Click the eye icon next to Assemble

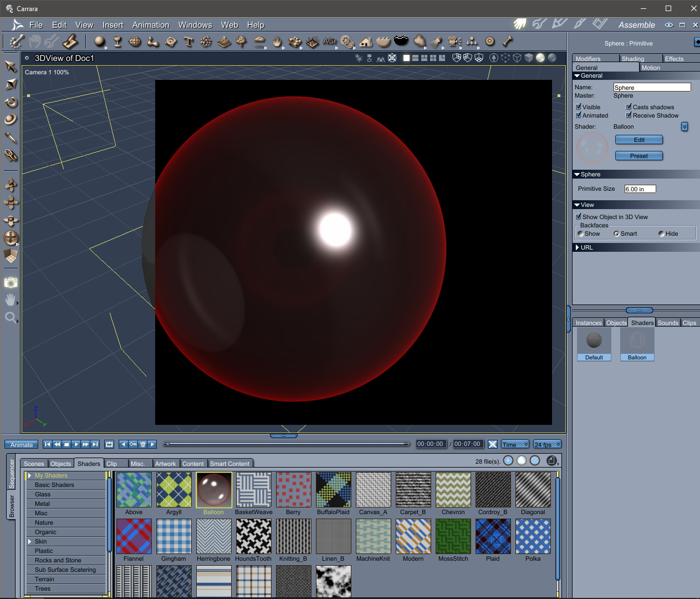tap(669, 25)
